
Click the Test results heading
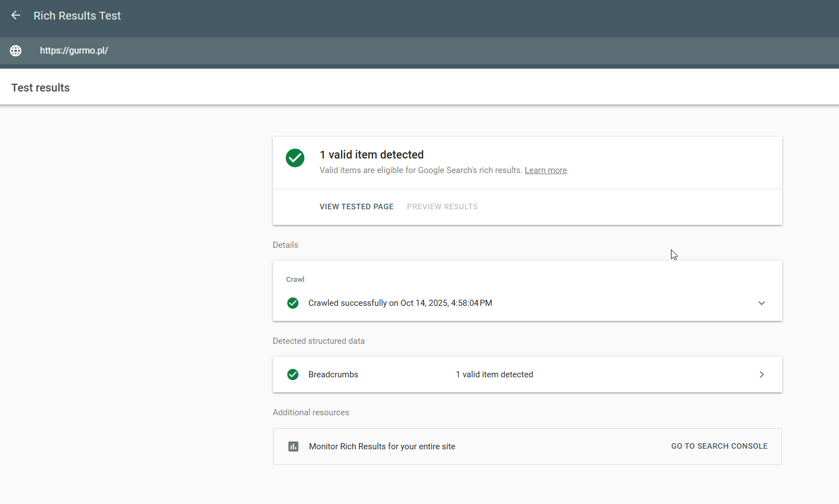click(x=40, y=88)
